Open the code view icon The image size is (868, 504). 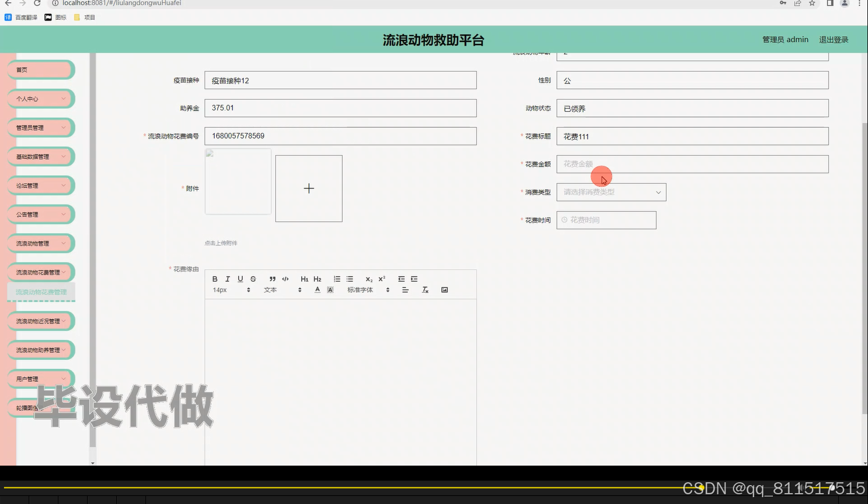pos(285,279)
